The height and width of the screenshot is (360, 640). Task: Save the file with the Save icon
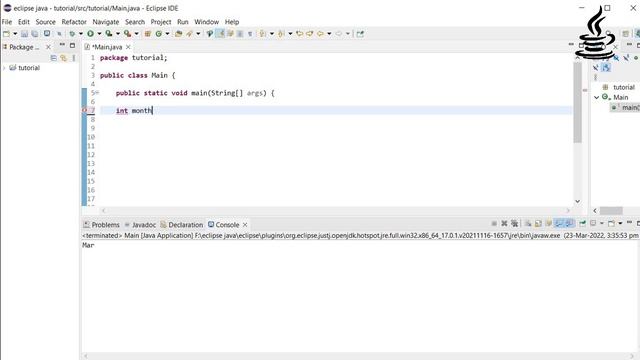24,34
